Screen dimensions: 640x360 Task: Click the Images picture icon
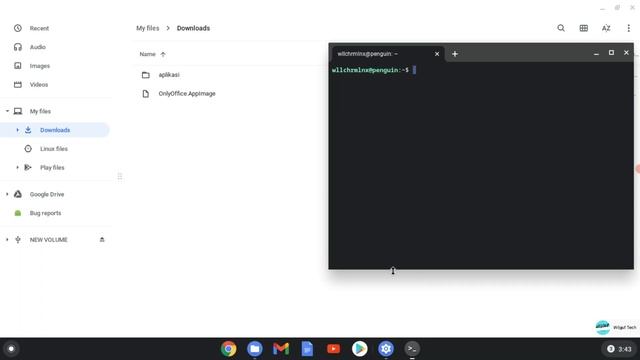point(18,66)
